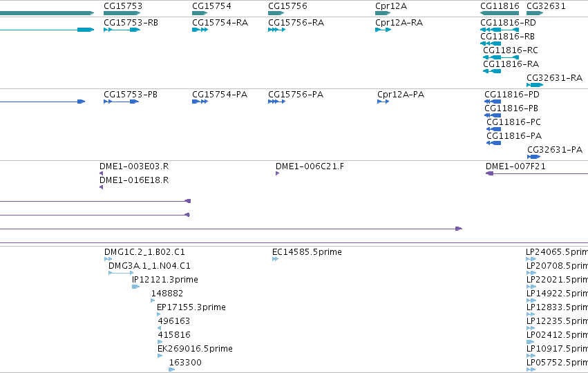Image resolution: width=588 pixels, height=373 pixels.
Task: Select transcript CG11816-RB
Action: [x=491, y=44]
